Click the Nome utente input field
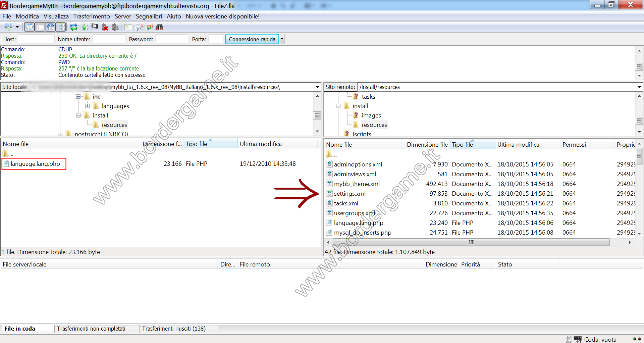Image resolution: width=644 pixels, height=343 pixels. click(x=109, y=39)
